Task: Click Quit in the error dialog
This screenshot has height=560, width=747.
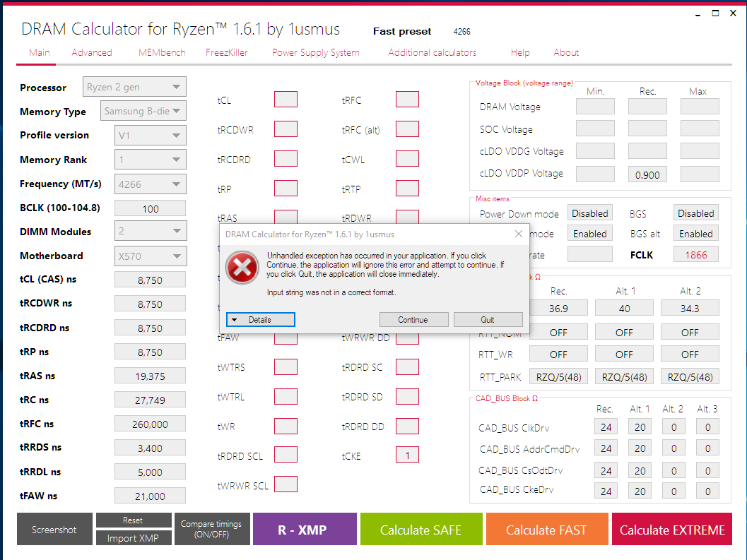Action: pyautogui.click(x=488, y=319)
